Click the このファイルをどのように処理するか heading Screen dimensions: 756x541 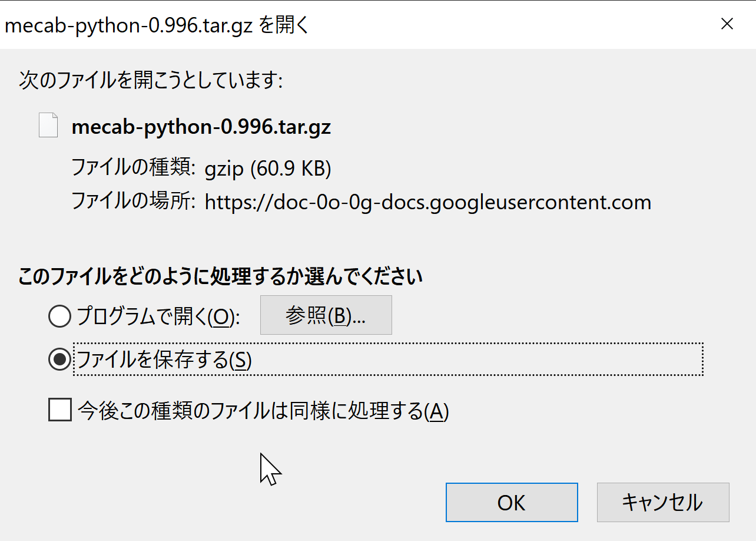tap(220, 276)
